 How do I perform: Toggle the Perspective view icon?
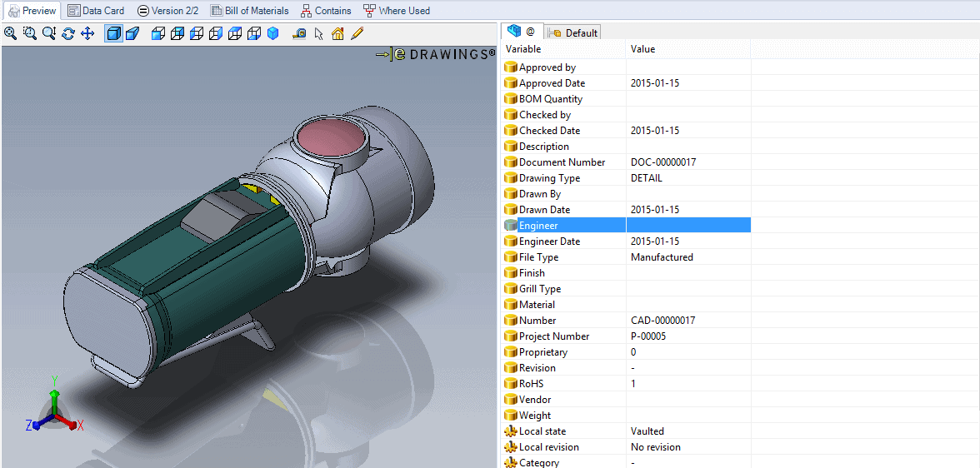click(132, 33)
